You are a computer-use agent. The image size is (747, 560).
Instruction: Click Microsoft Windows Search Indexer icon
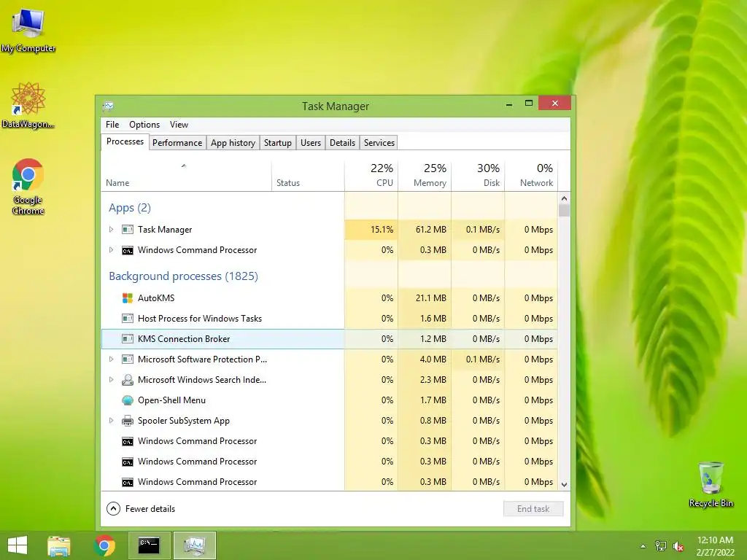click(x=127, y=380)
